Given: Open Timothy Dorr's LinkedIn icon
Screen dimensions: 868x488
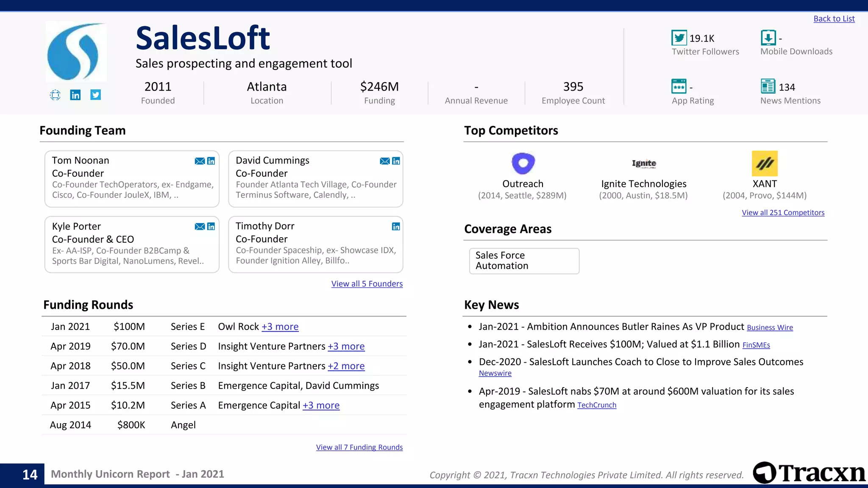Looking at the screenshot, I should point(396,227).
